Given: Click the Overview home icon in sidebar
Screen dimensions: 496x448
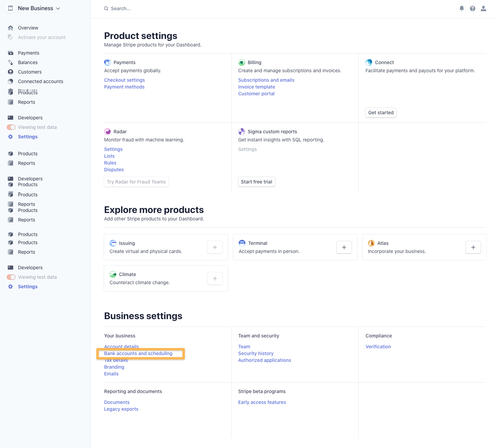Looking at the screenshot, I should (11, 28).
